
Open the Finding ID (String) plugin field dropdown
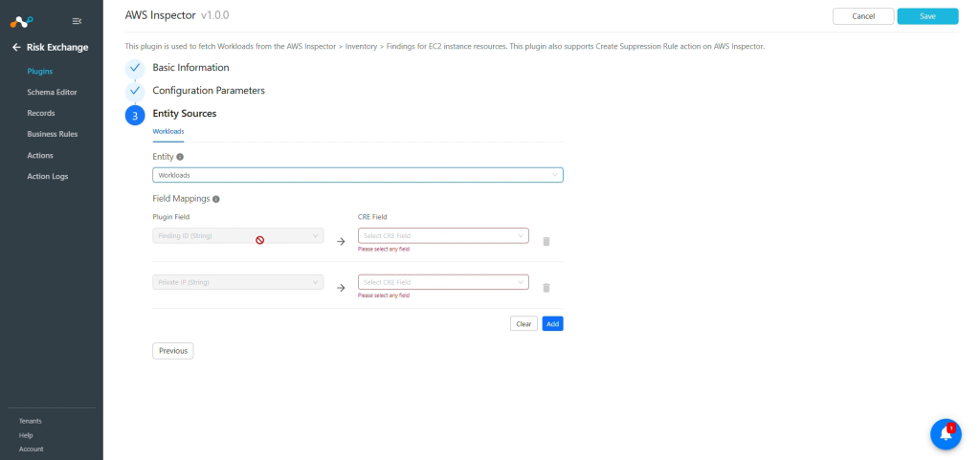(x=238, y=236)
